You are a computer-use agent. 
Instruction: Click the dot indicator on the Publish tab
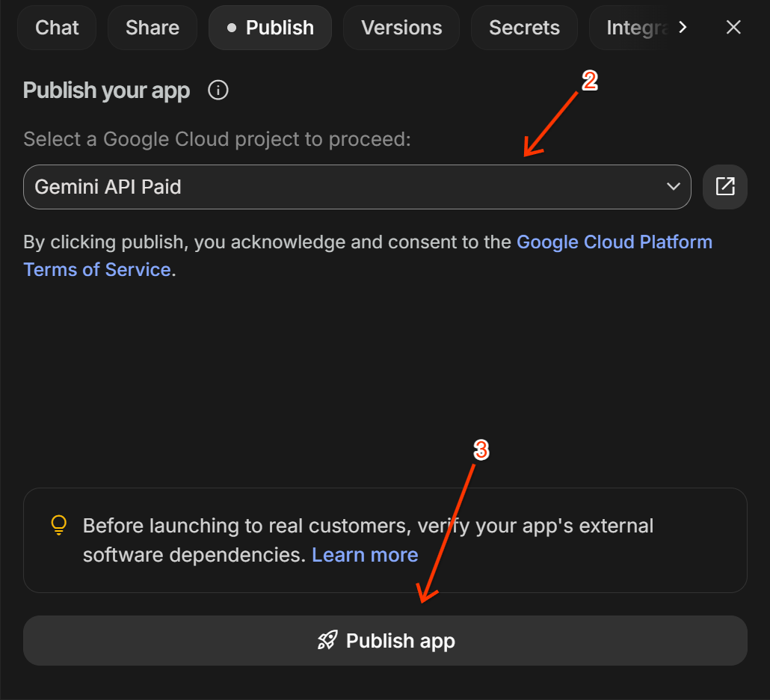click(x=232, y=28)
